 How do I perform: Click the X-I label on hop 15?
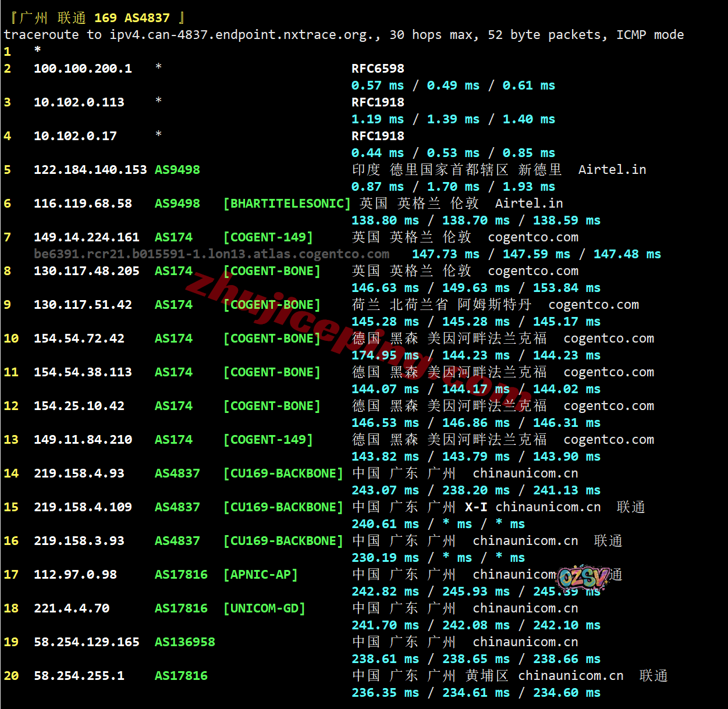coord(476,507)
